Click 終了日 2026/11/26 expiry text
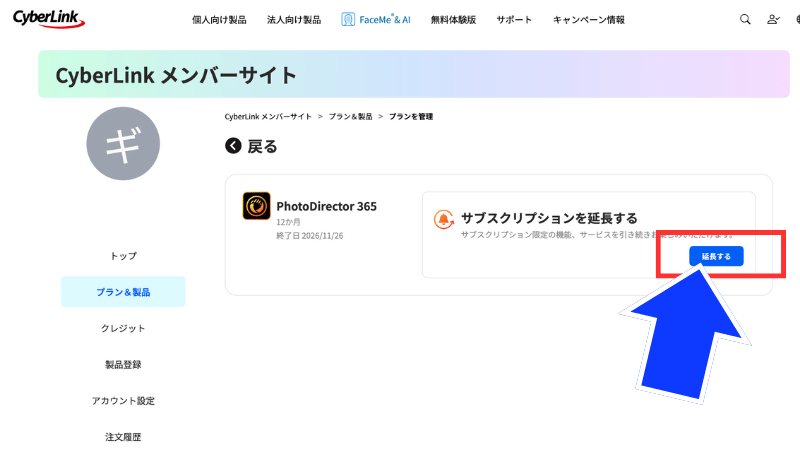The image size is (800, 450). click(x=310, y=236)
